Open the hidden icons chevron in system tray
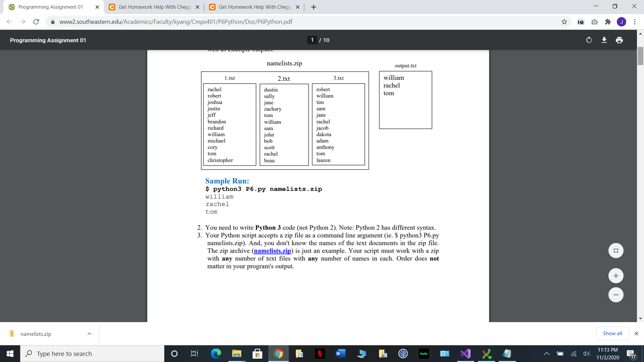This screenshot has width=644, height=362. point(546,353)
